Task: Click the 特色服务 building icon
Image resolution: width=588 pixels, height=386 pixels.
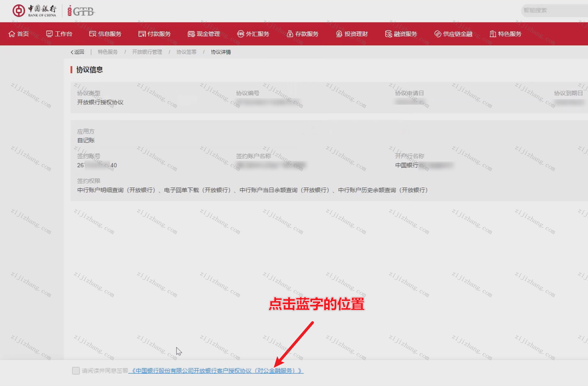Action: tap(493, 34)
